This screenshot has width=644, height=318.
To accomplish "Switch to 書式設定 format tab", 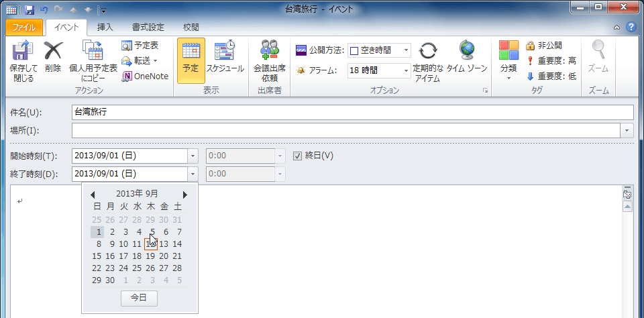I will [148, 28].
